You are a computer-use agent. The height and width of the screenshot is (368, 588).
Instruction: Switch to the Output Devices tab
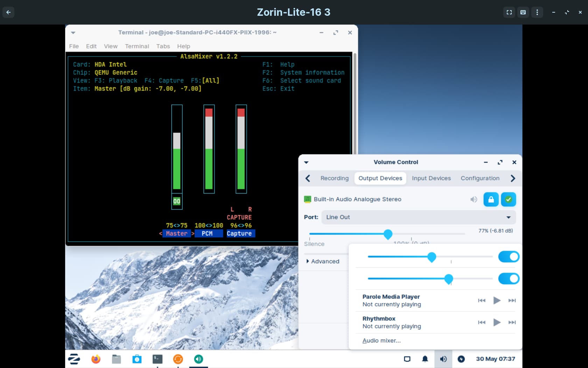tap(380, 178)
